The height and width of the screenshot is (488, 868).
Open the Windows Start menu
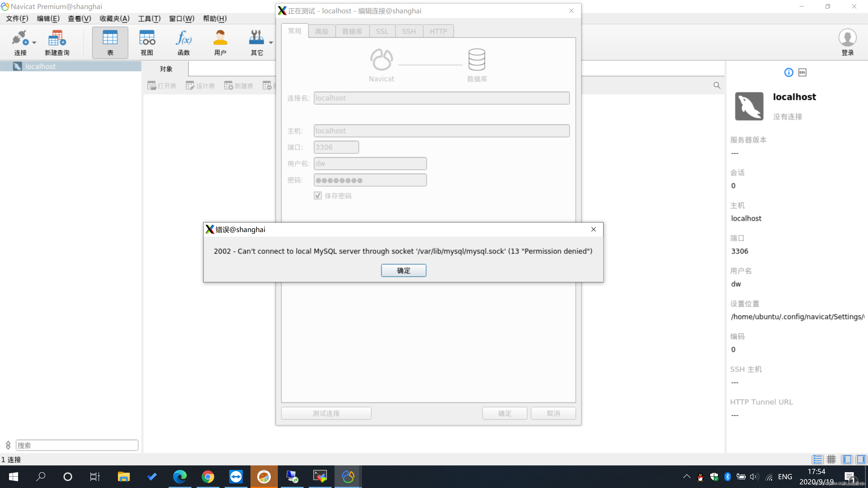[14, 477]
